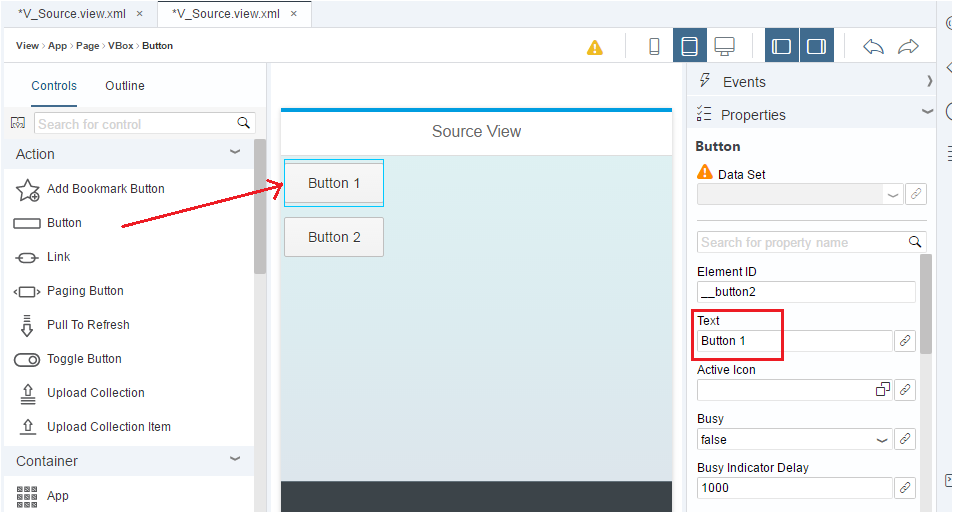Switch to the Controls tab
The height and width of the screenshot is (513, 953).
point(54,86)
